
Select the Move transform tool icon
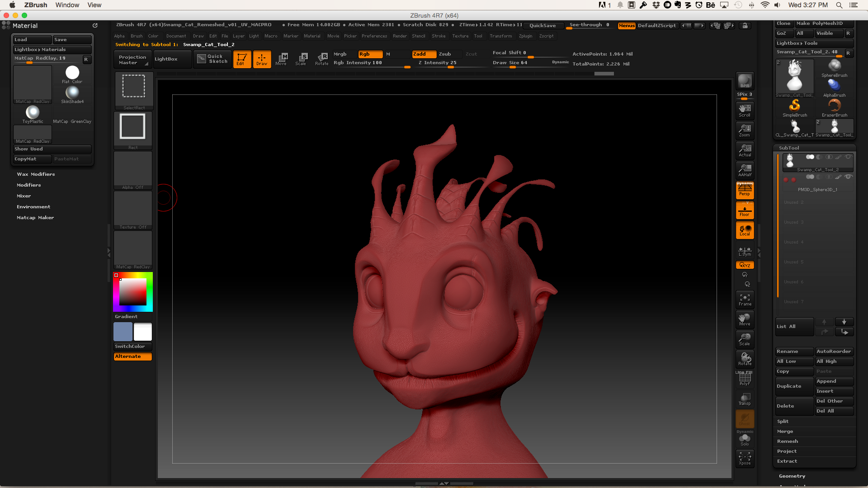coord(281,59)
